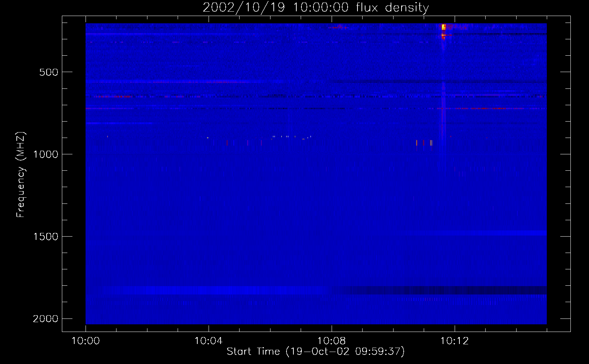Click the 10:12 time tick label
Image resolution: width=589 pixels, height=364 pixels.
(x=455, y=341)
